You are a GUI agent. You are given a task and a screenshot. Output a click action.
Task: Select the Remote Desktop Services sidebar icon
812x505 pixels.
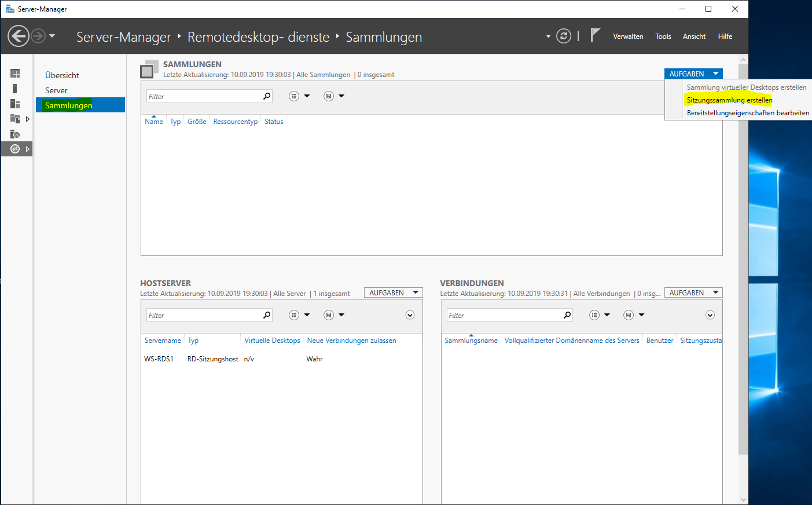coord(15,149)
